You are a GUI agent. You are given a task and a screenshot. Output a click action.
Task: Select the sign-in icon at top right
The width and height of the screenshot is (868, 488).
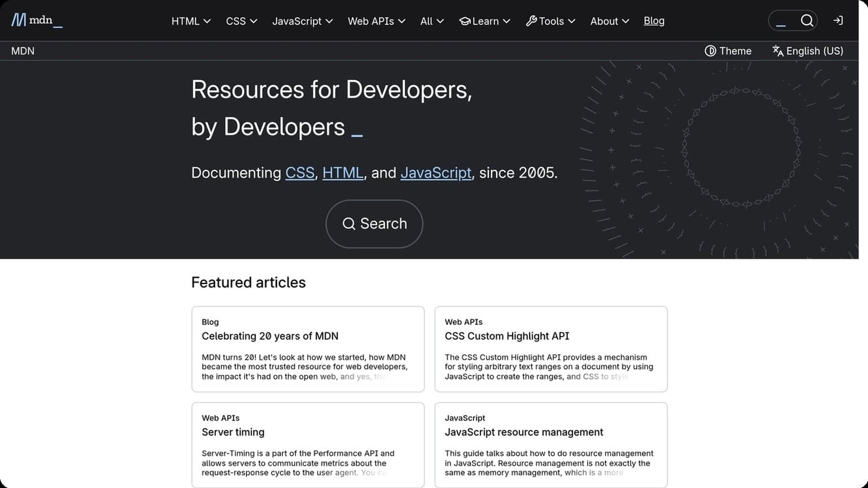[x=838, y=20]
